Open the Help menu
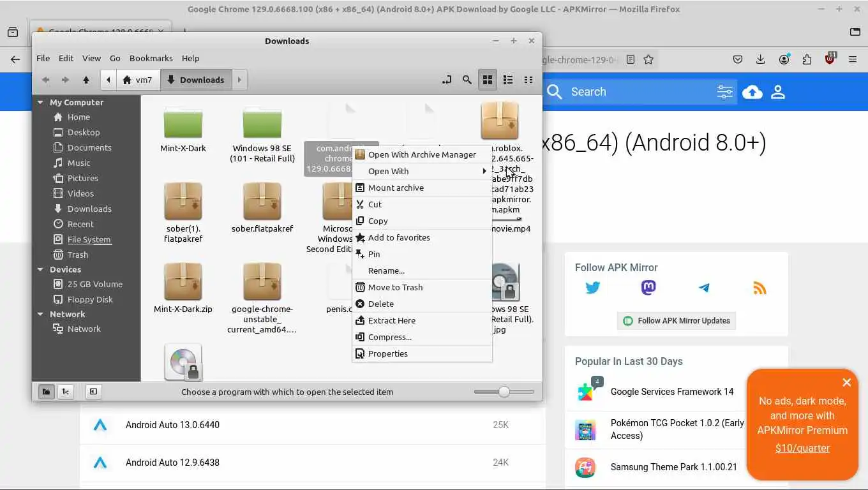 190,58
